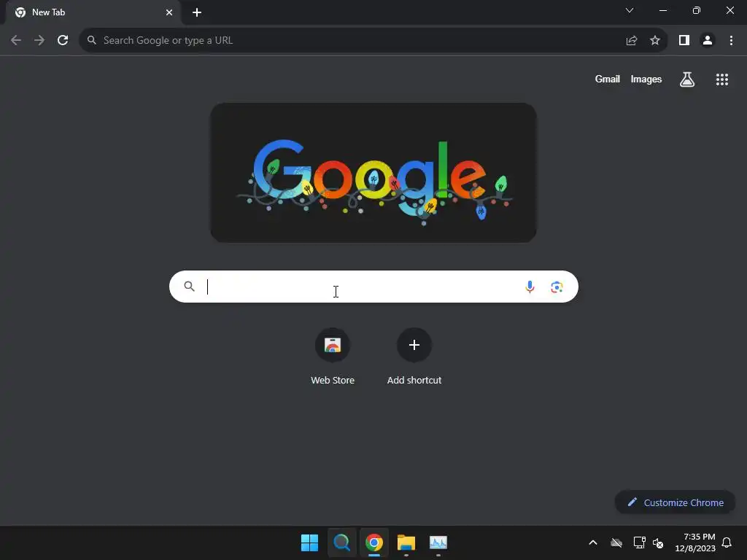Open the Chrome profile avatar menu
The image size is (747, 560).
point(708,41)
